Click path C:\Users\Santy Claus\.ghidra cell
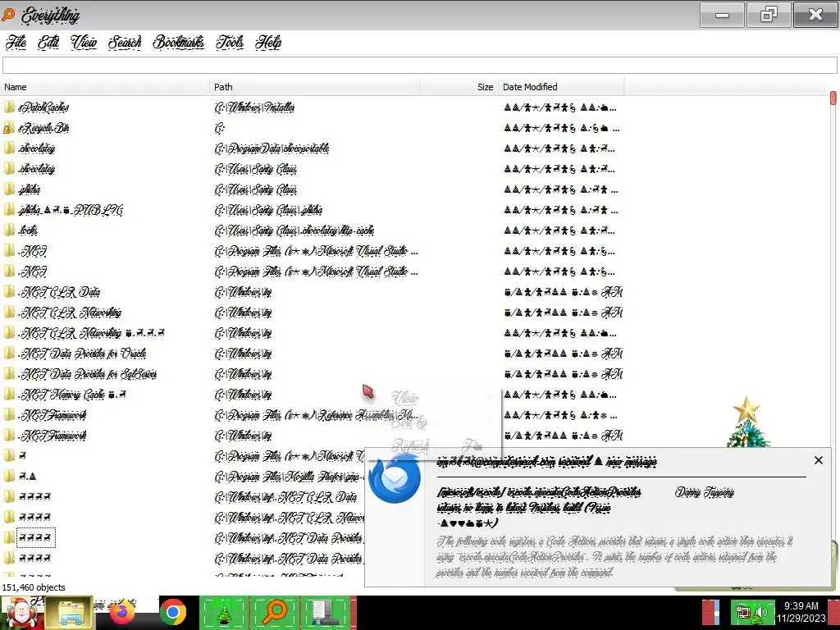This screenshot has height=630, width=840. coord(268,210)
